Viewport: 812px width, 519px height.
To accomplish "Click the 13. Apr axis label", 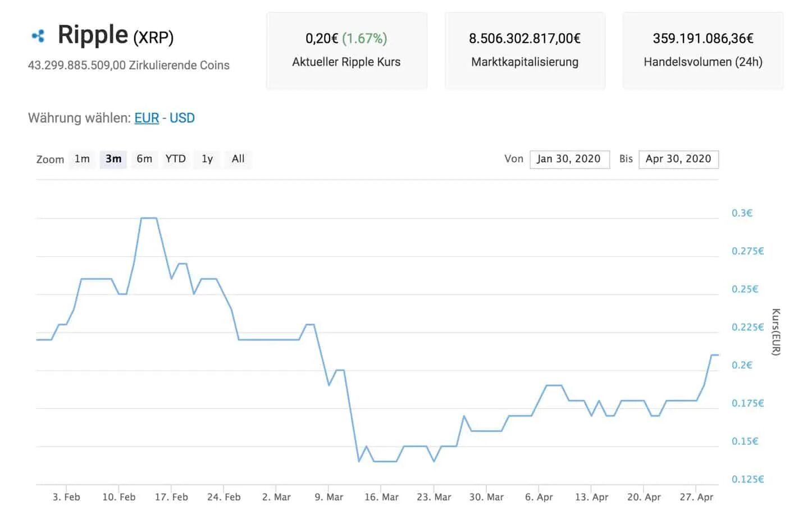I will pos(591,497).
